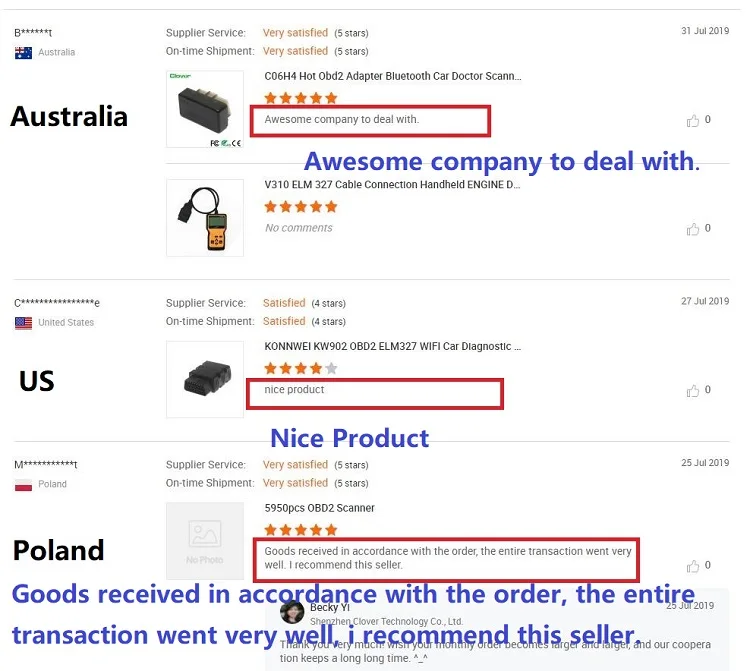Click the four-star rating on KONNWEI review
750x671 pixels.
(300, 369)
